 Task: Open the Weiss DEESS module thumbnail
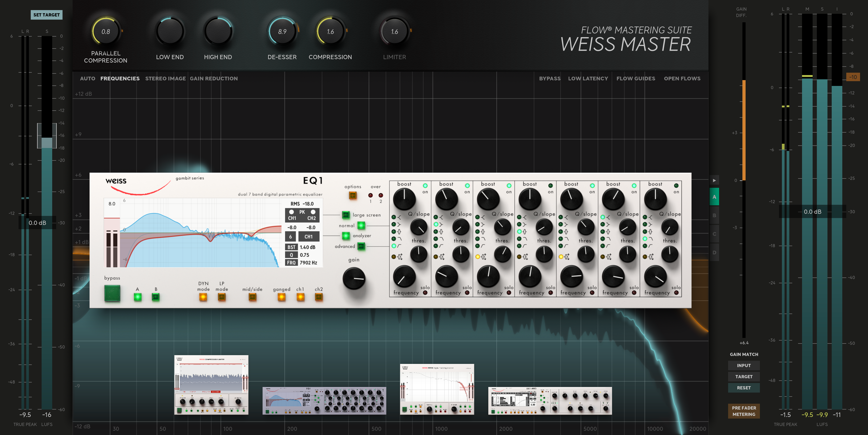click(437, 389)
